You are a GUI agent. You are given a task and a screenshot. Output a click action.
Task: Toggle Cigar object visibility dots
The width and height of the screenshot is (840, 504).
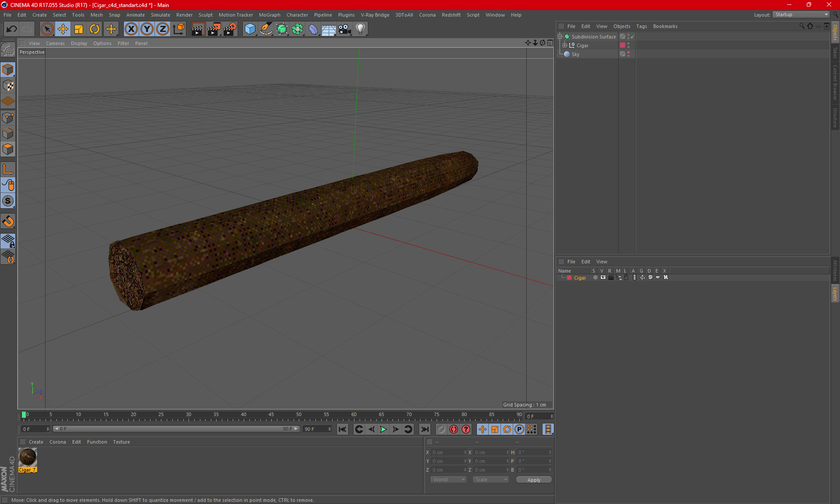629,45
